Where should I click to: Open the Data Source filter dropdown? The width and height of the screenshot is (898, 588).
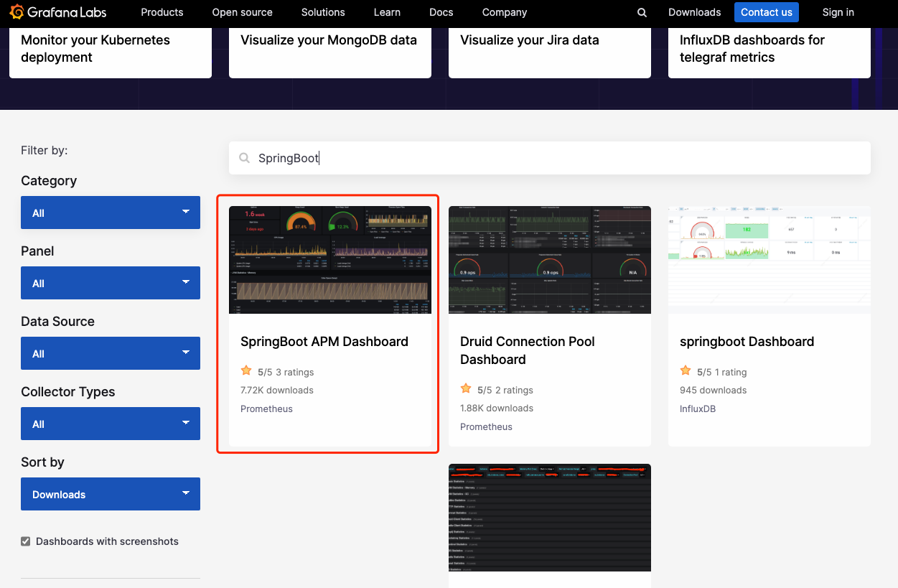tap(111, 353)
